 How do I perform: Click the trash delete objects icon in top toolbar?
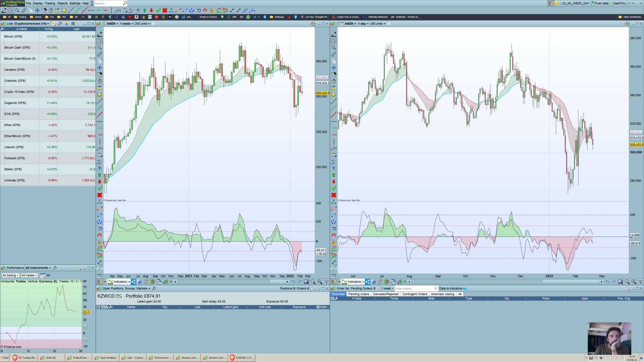point(51,10)
